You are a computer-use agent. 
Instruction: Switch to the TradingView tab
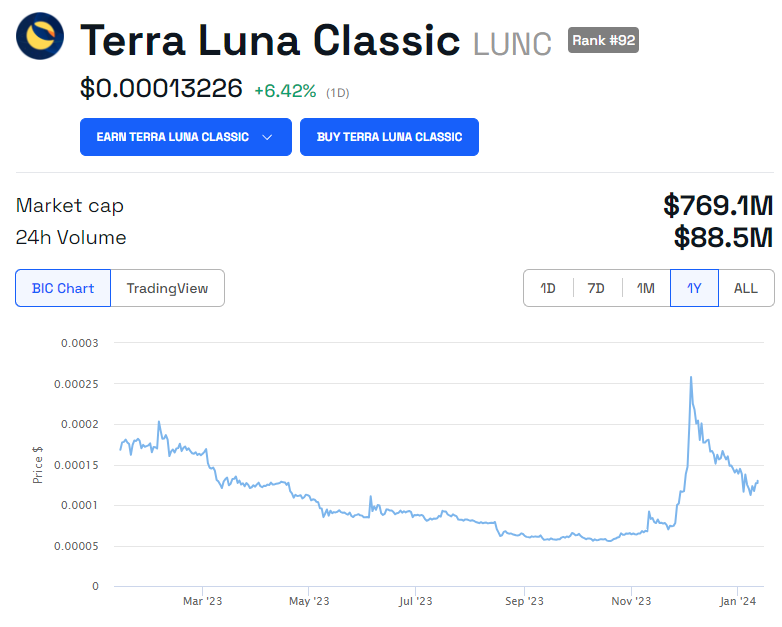coord(167,288)
